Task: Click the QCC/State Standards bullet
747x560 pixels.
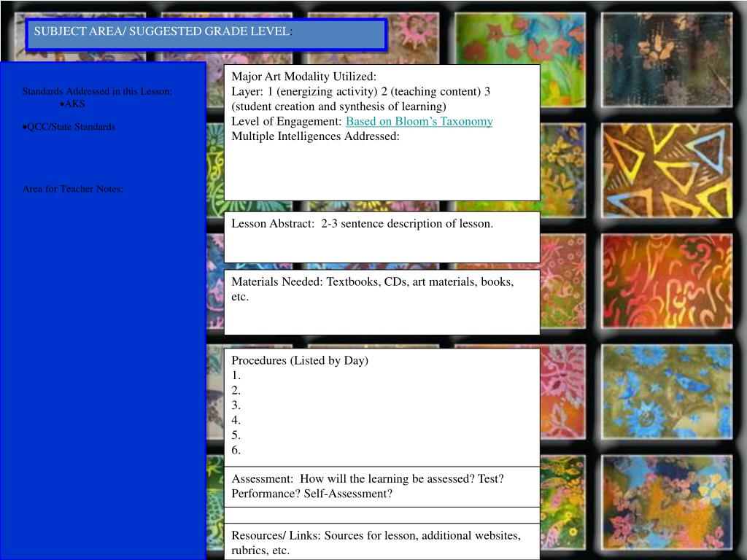Action: 69,127
